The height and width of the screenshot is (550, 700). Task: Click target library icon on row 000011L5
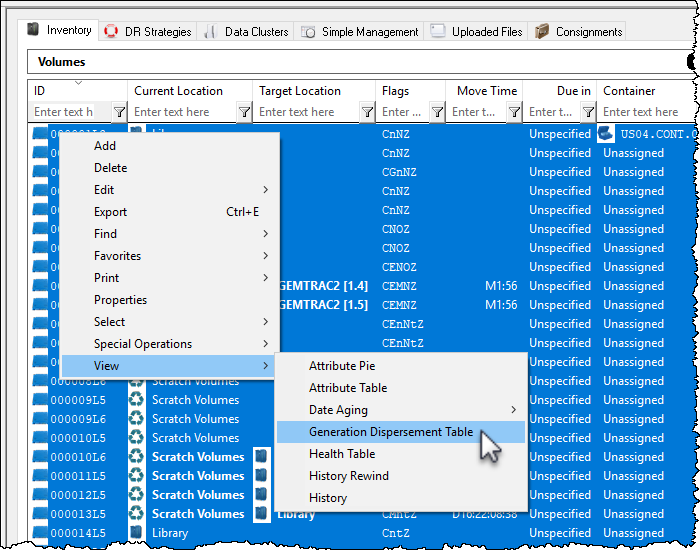(261, 476)
